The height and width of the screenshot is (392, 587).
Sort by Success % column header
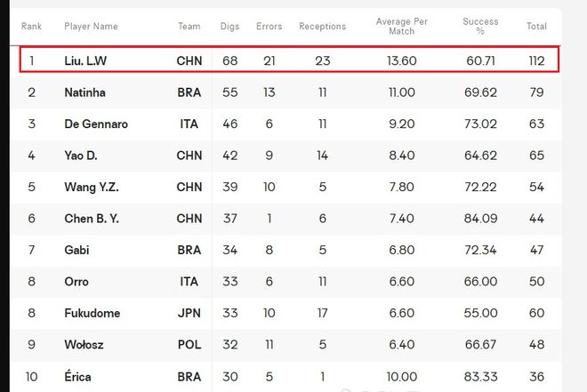click(x=480, y=26)
